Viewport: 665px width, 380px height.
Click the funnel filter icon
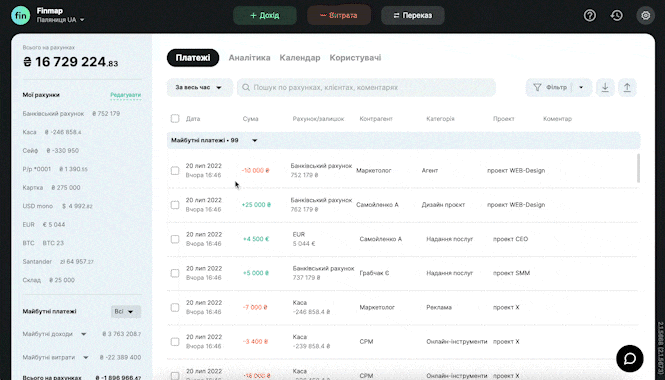[x=537, y=87]
